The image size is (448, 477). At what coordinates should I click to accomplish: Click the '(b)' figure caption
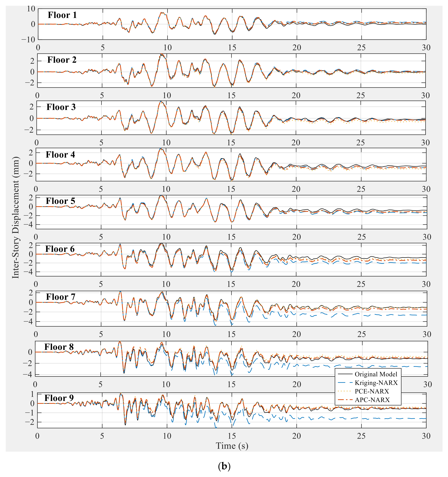point(224,466)
